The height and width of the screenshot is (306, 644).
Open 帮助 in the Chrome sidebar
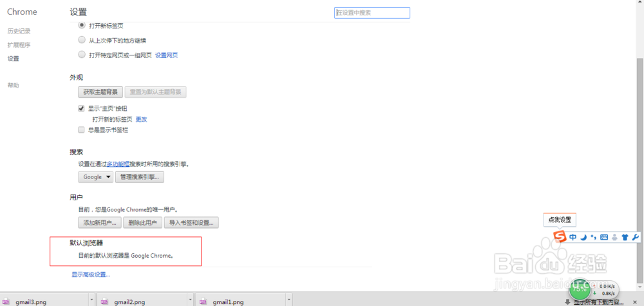coord(13,85)
